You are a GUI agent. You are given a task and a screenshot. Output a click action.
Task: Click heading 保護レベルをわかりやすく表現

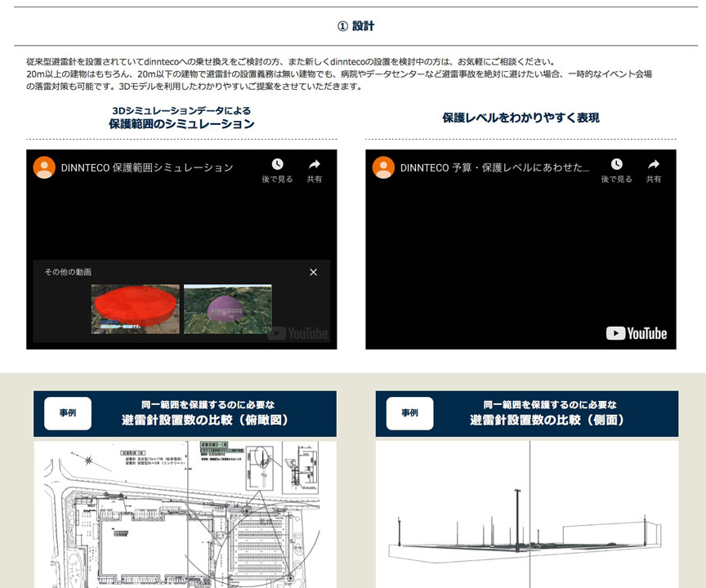[x=521, y=118]
